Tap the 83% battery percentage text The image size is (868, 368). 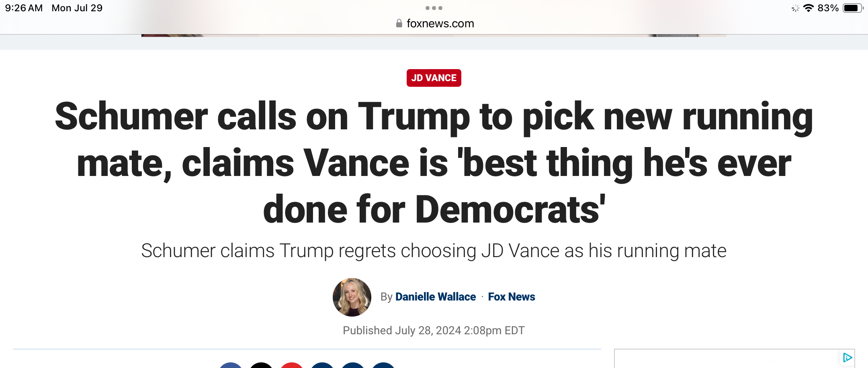coord(828,8)
